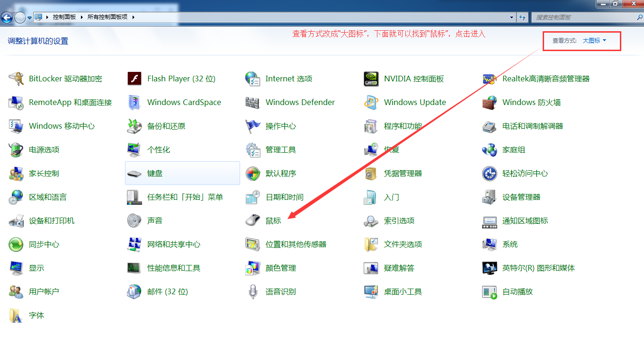Expand the 查看方式 大图标 dropdown
Viewport: 644px width, 343px height.
(594, 41)
